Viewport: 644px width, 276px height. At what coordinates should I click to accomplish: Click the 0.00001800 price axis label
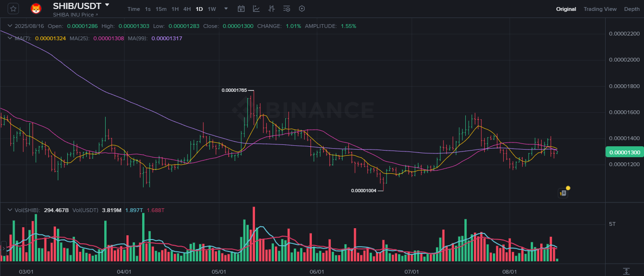point(625,86)
